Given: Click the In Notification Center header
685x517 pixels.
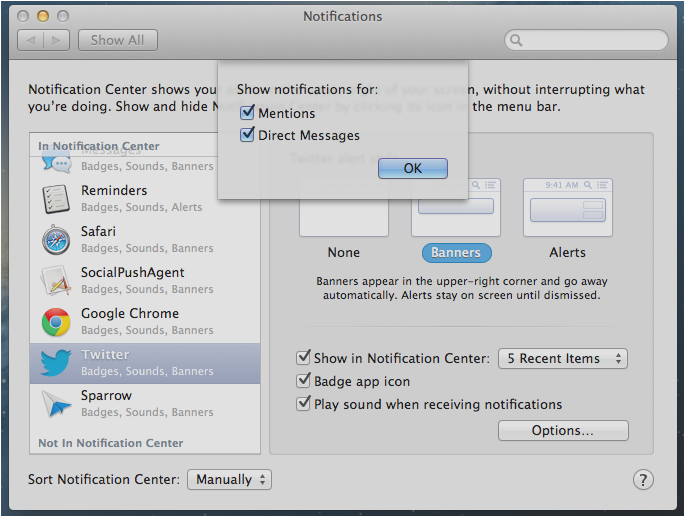Looking at the screenshot, I should 99,146.
